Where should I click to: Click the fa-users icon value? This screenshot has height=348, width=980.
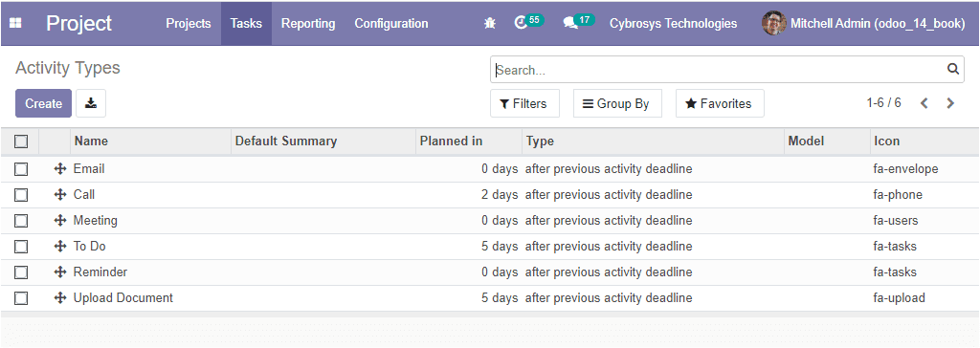pyautogui.click(x=896, y=220)
